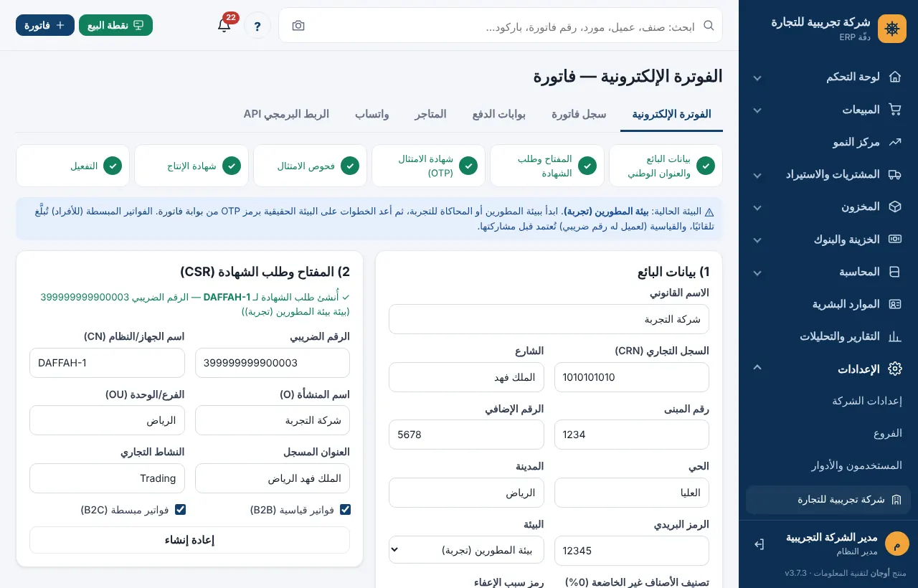Click the الرمز البريدي field showing 12345
This screenshot has width=918, height=588.
pyautogui.click(x=632, y=551)
